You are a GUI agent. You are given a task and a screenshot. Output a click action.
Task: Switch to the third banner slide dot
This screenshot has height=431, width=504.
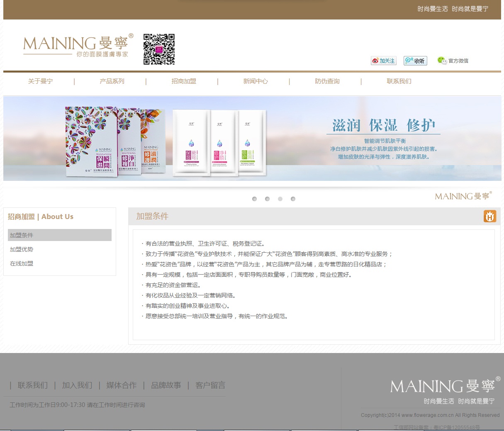click(280, 199)
